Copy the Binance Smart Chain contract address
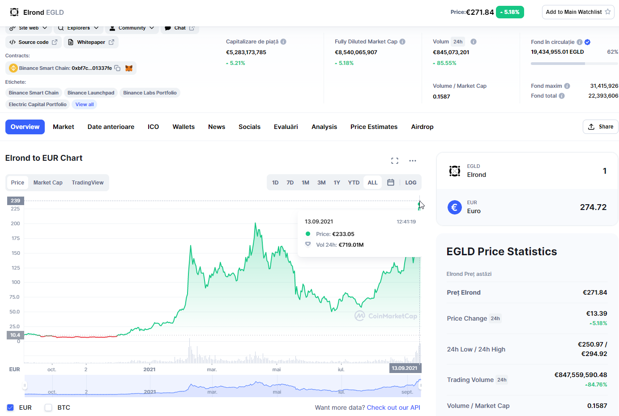 [117, 68]
